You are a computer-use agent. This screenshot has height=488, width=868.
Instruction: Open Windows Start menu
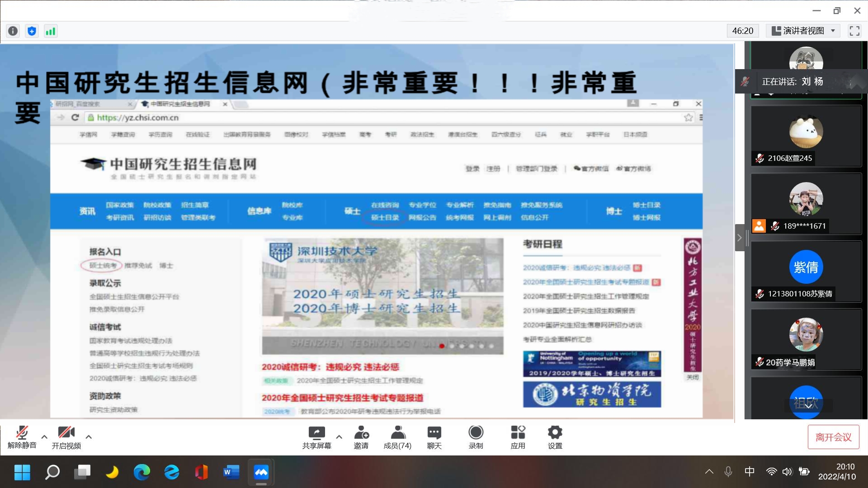tap(22, 472)
